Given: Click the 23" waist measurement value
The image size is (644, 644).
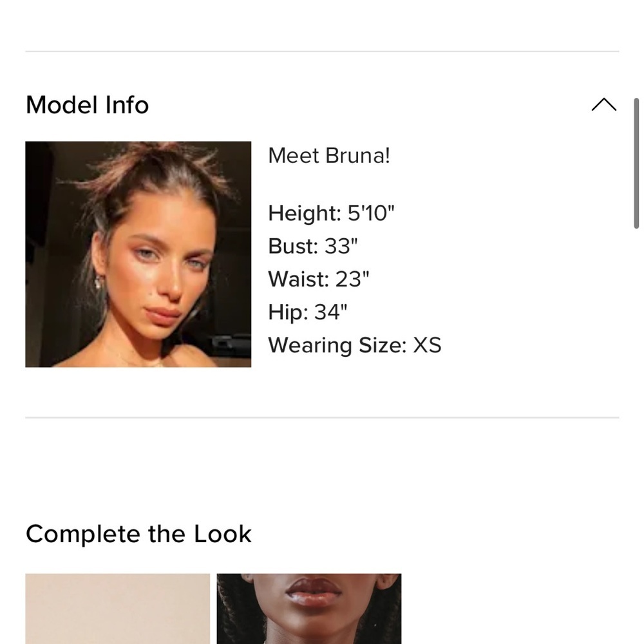Looking at the screenshot, I should tap(352, 279).
